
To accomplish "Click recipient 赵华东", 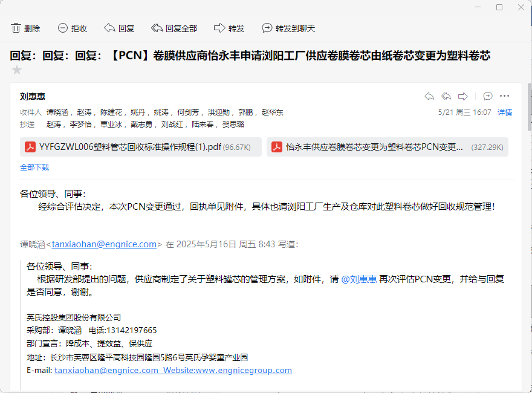I will (x=273, y=112).
